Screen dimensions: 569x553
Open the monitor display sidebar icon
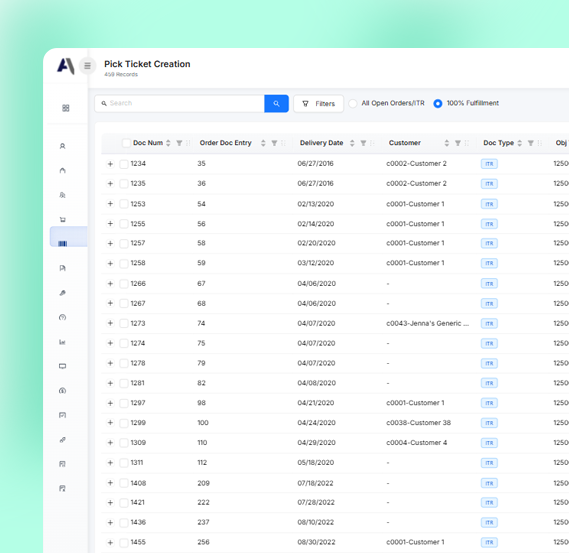(x=62, y=366)
